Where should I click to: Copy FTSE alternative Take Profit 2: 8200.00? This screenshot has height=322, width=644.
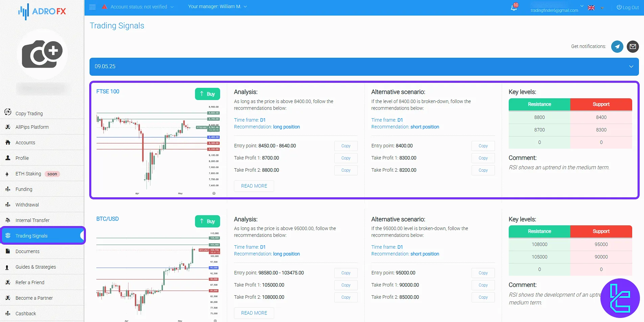tap(483, 170)
